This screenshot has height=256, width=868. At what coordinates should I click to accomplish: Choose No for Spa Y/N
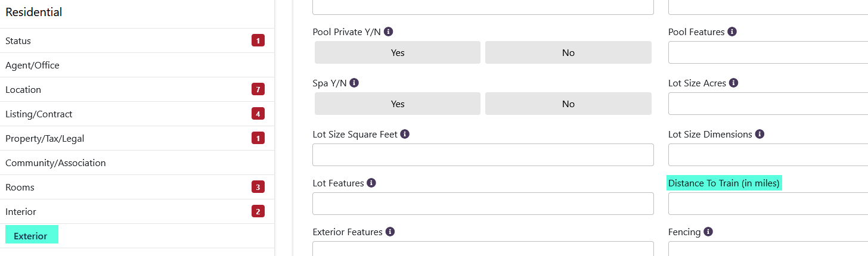[568, 104]
